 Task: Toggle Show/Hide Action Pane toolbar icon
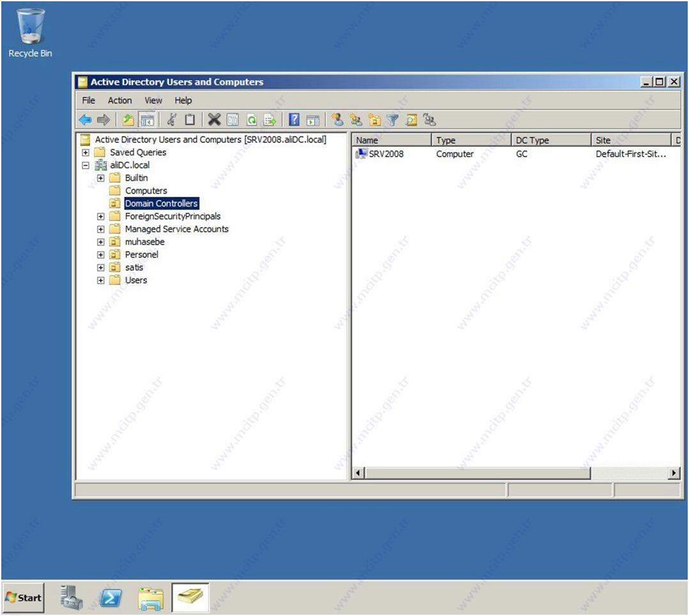(x=313, y=119)
